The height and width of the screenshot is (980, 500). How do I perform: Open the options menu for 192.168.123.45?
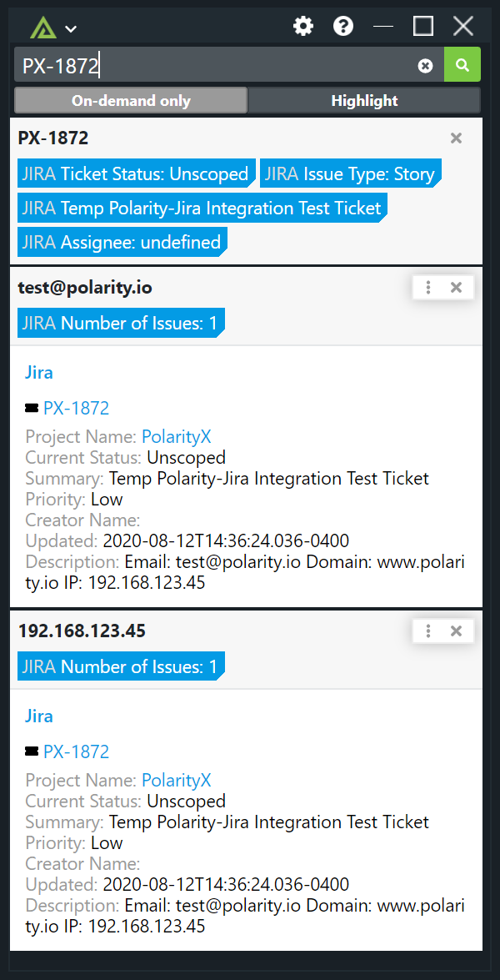(x=428, y=631)
